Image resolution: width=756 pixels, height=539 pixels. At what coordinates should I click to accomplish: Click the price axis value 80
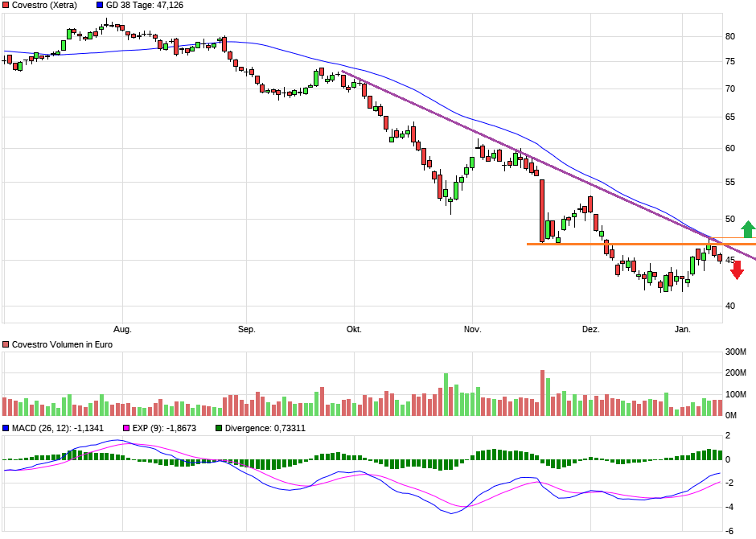point(730,37)
